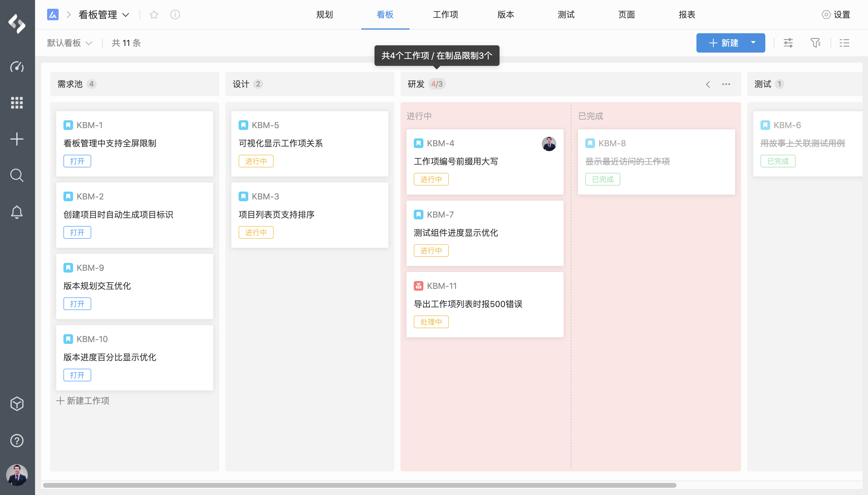Open project info icon
The image size is (868, 495).
click(x=175, y=15)
